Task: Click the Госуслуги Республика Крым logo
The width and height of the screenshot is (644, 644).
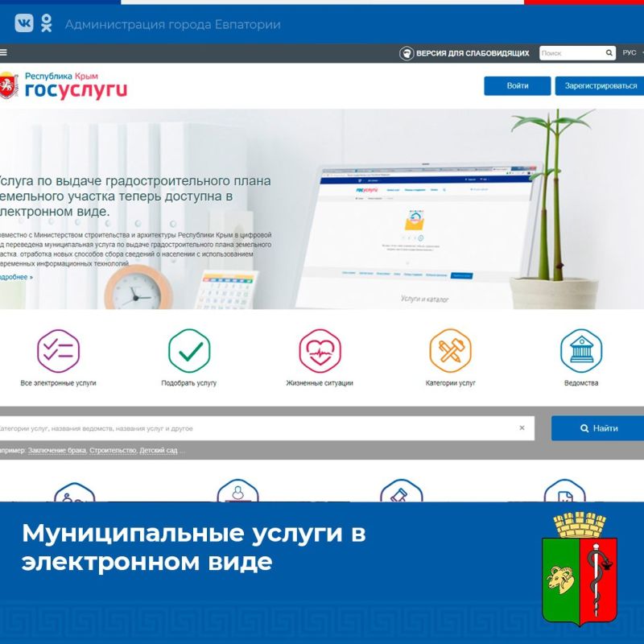Action: (x=64, y=85)
